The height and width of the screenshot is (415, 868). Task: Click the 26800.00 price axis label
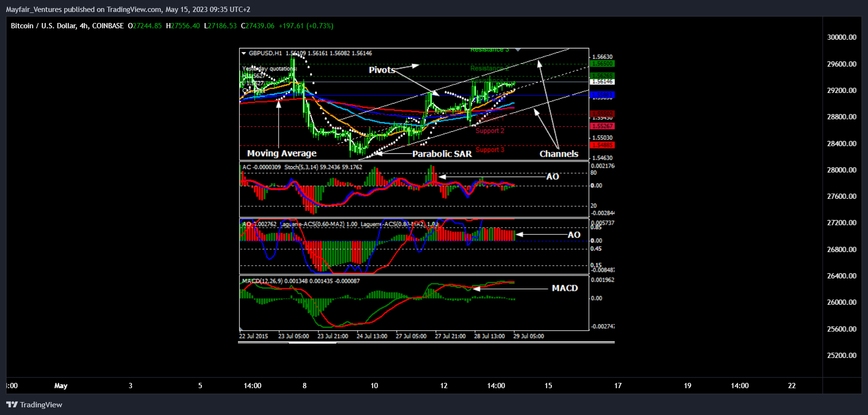tap(842, 249)
